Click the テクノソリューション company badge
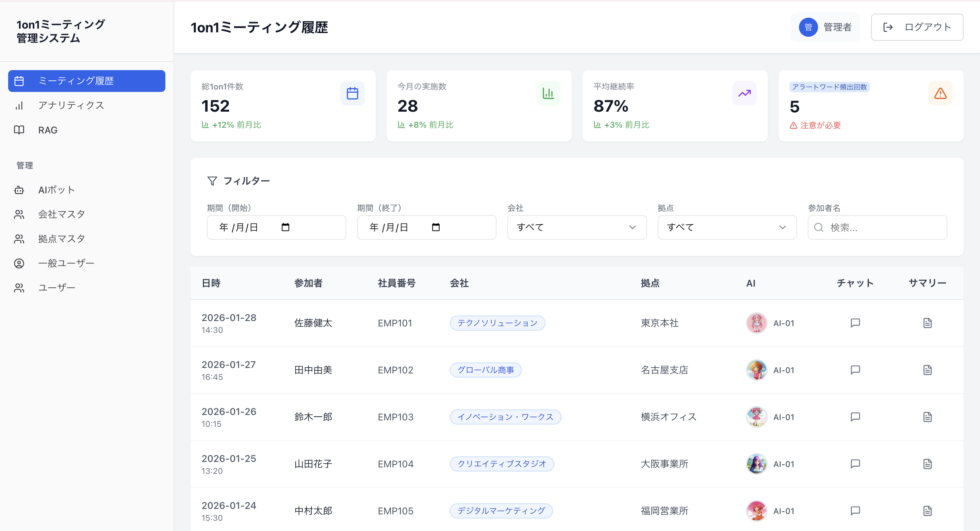 (497, 323)
